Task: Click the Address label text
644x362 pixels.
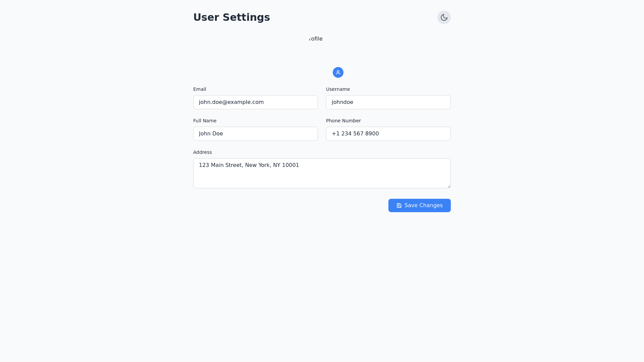Action: click(202, 152)
